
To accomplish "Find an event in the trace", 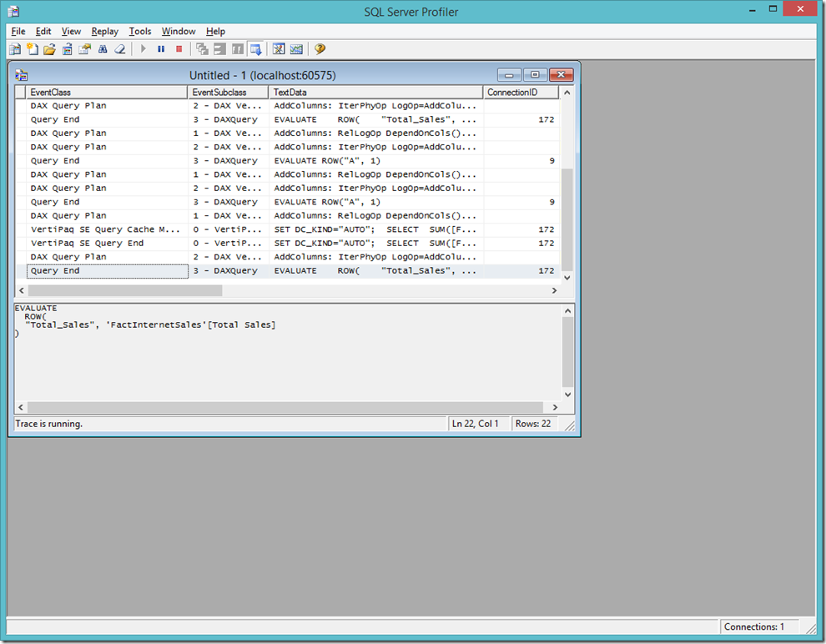I will tap(102, 48).
